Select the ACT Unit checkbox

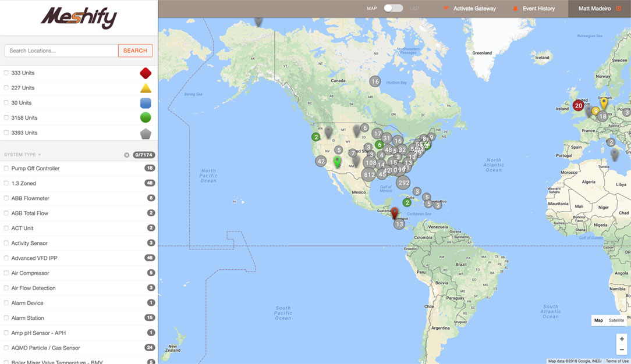(x=6, y=228)
